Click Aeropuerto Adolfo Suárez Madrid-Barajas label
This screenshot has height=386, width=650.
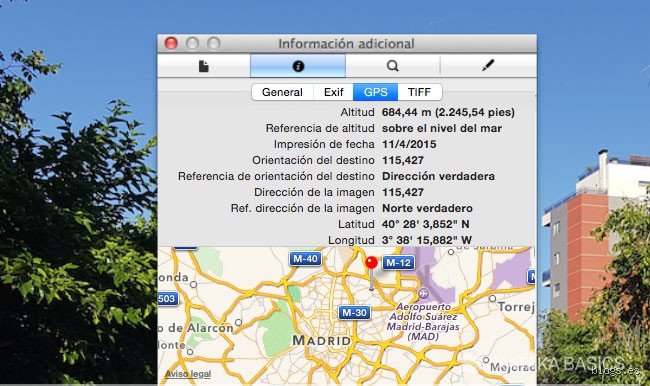423,321
